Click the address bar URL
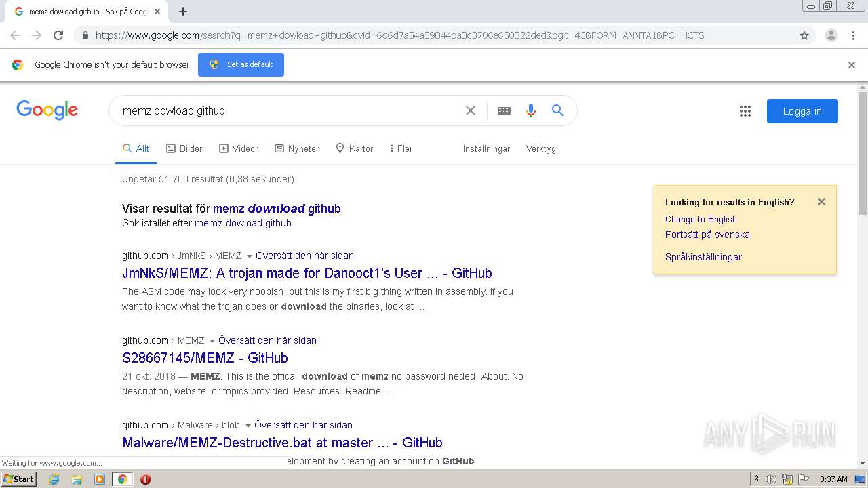Image resolution: width=868 pixels, height=488 pixels. (399, 35)
